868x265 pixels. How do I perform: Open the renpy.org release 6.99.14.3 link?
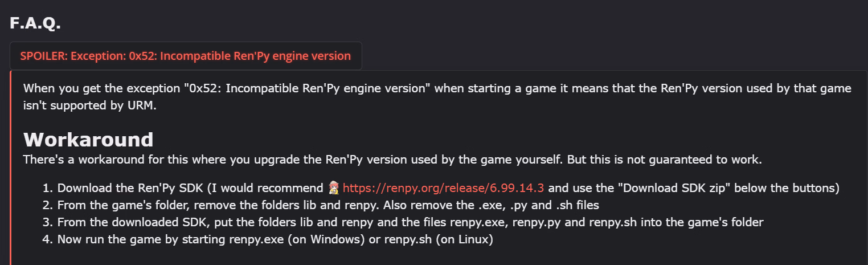coord(444,188)
